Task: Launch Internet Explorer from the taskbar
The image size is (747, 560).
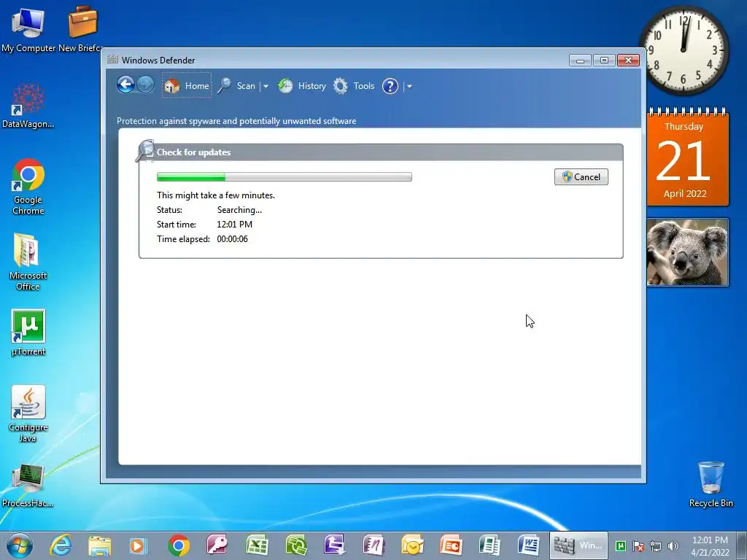Action: [x=61, y=545]
